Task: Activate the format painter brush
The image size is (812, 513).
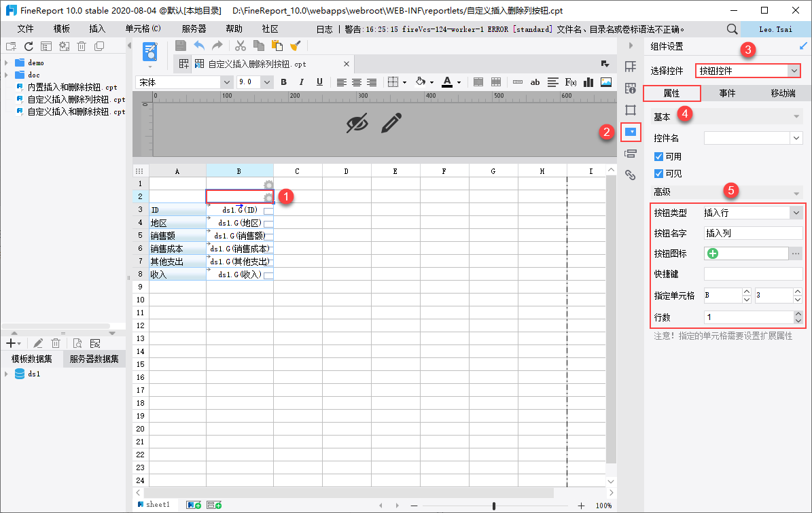Action: coord(295,46)
